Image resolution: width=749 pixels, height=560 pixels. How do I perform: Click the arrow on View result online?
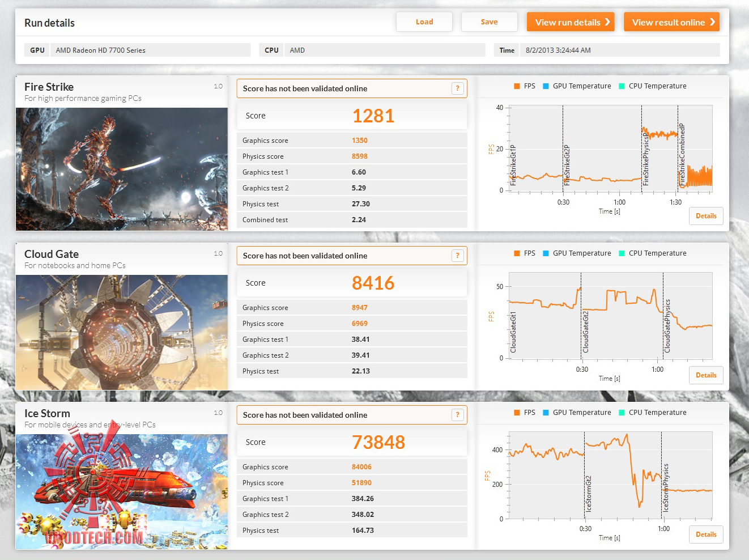712,22
